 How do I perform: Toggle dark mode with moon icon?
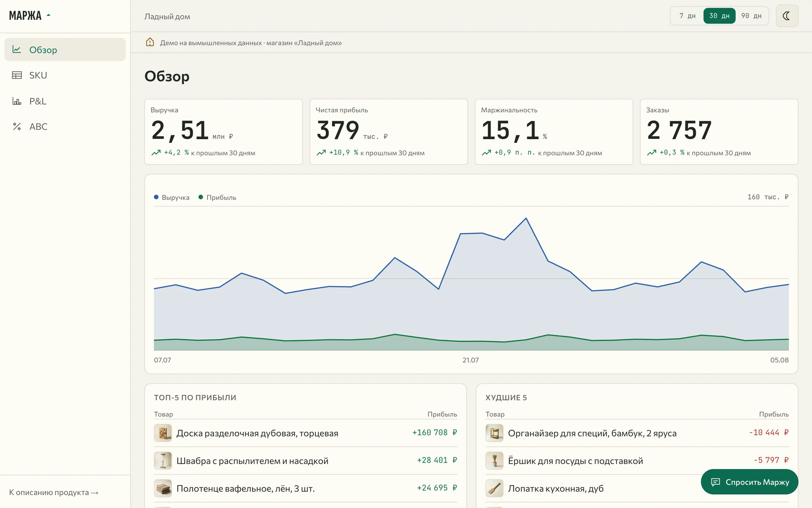[x=787, y=16]
